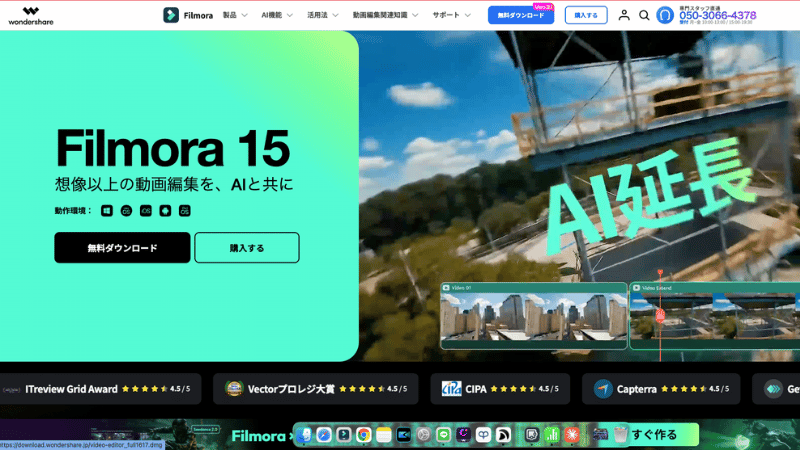800x450 pixels.
Task: Open Safari from the dock
Action: click(x=324, y=435)
